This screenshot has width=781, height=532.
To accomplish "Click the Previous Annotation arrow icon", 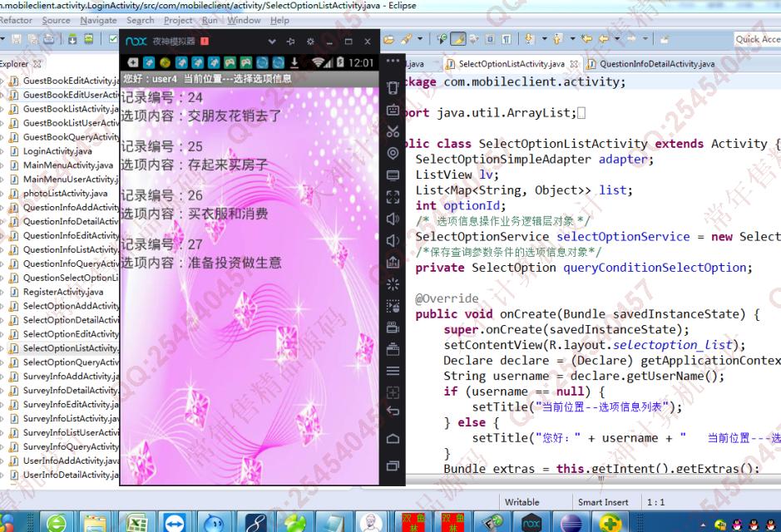I will 557,39.
